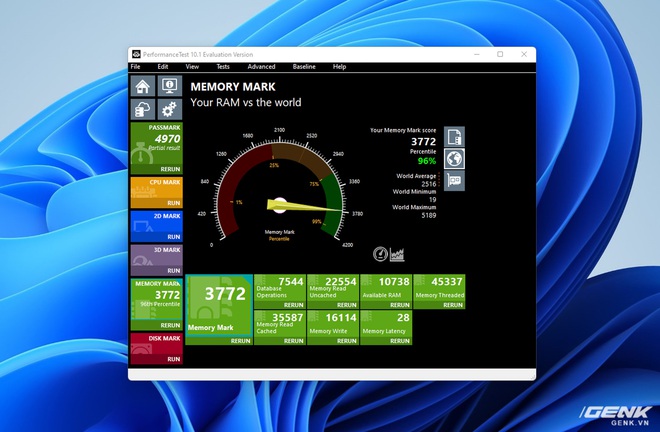The width and height of the screenshot is (660, 432).
Task: Select the world globe comparison icon
Action: pos(454,159)
